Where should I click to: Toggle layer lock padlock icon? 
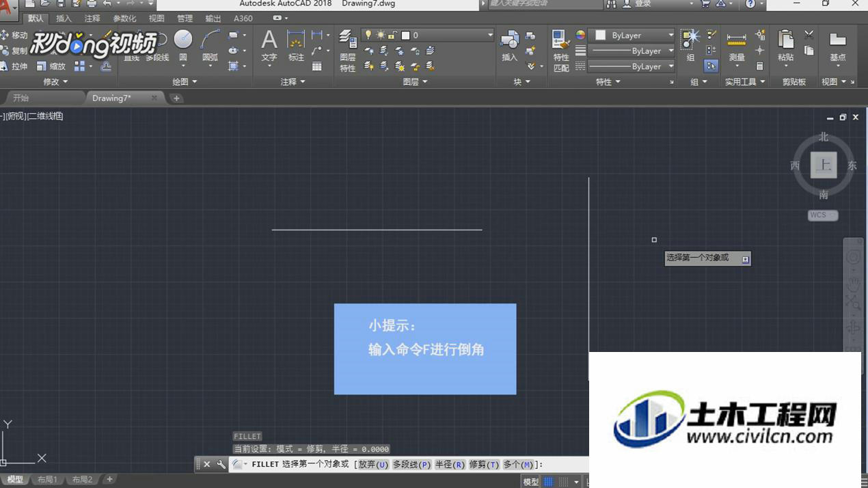click(x=392, y=35)
